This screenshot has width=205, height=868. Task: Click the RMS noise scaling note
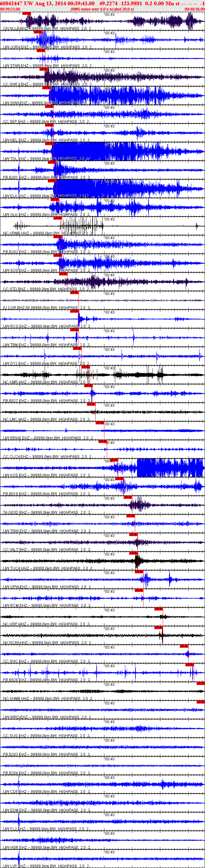102,9
